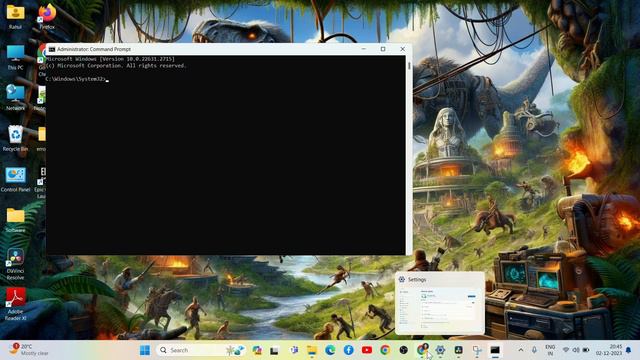
Task: Launch Firefox from the desktop
Action: (47, 16)
